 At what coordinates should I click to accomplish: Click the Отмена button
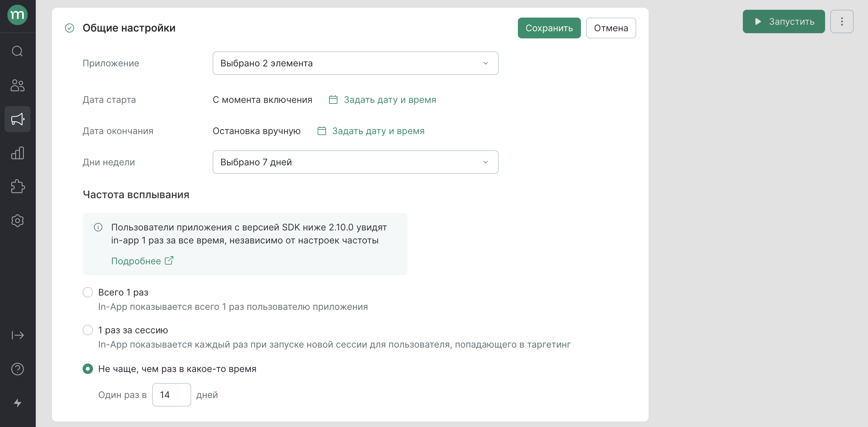(x=611, y=28)
